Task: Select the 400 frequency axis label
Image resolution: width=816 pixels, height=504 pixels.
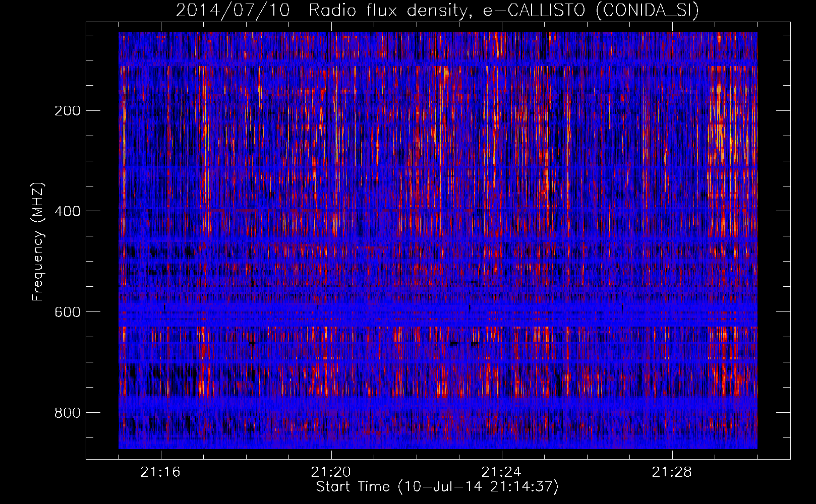Action: 67,211
